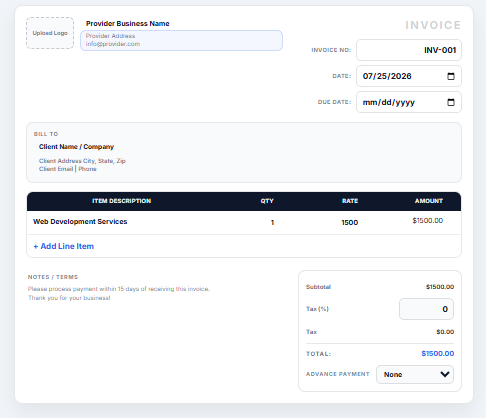The width and height of the screenshot is (486, 418).
Task: Edit the Client Address, Email and Phone details
Action: [82, 165]
